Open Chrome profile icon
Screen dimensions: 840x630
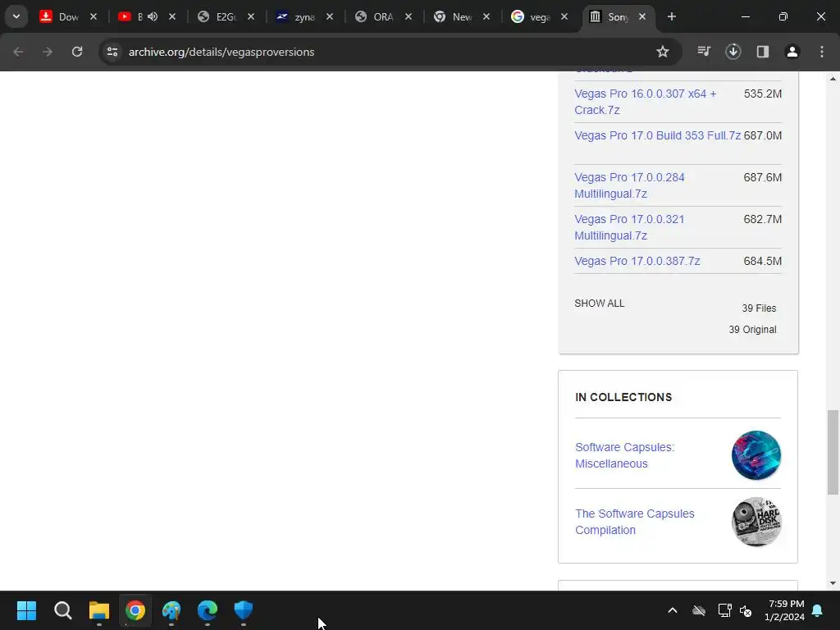[x=792, y=52]
